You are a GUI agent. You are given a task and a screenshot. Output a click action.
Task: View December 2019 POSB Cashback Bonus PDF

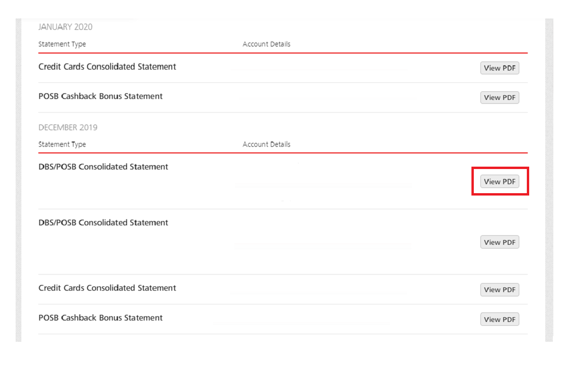(x=499, y=320)
